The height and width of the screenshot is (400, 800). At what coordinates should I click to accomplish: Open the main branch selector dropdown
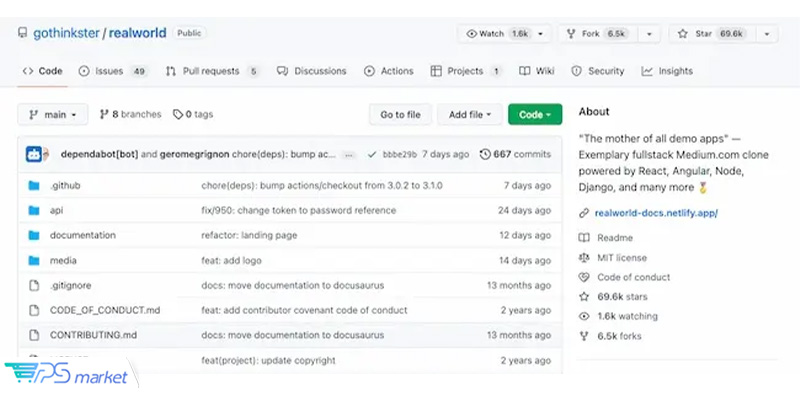[x=53, y=114]
